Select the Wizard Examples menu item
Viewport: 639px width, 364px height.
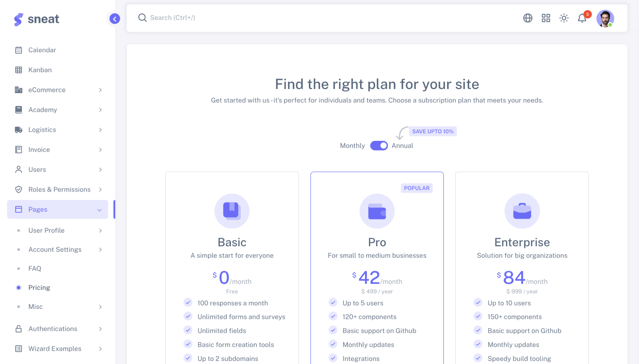pos(54,348)
